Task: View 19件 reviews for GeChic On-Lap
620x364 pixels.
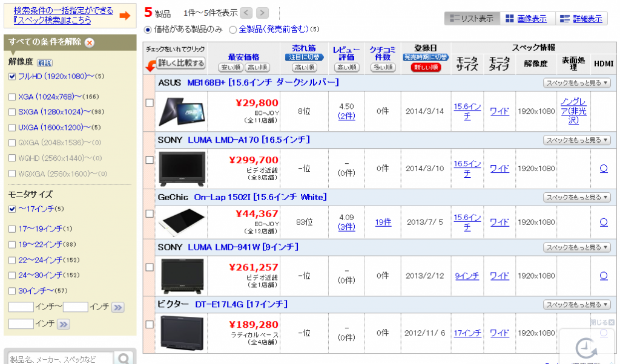Action: (383, 223)
